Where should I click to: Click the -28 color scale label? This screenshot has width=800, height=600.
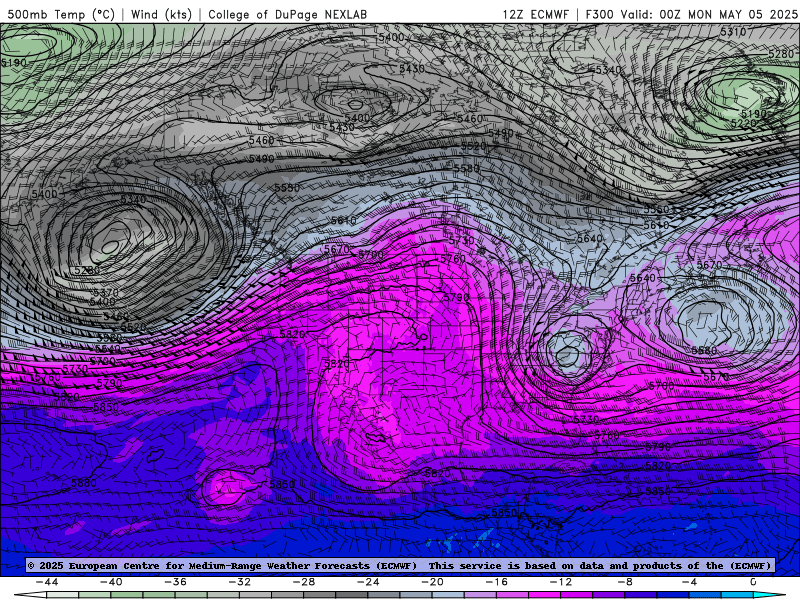pos(304,582)
